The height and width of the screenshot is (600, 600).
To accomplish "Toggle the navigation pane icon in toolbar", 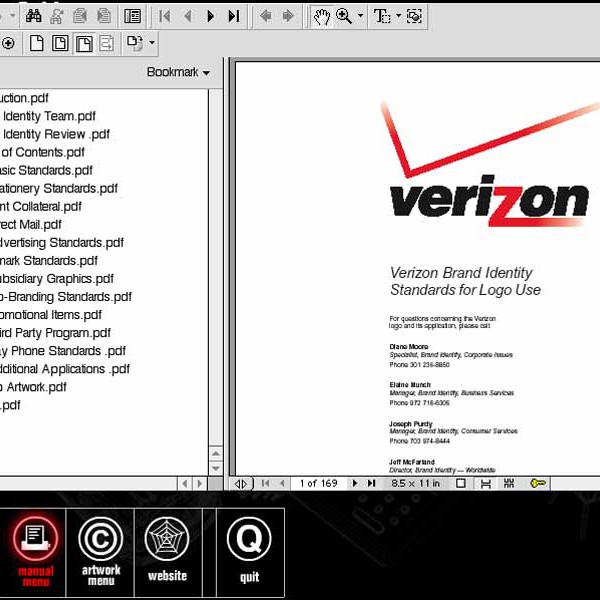I will pyautogui.click(x=132, y=16).
